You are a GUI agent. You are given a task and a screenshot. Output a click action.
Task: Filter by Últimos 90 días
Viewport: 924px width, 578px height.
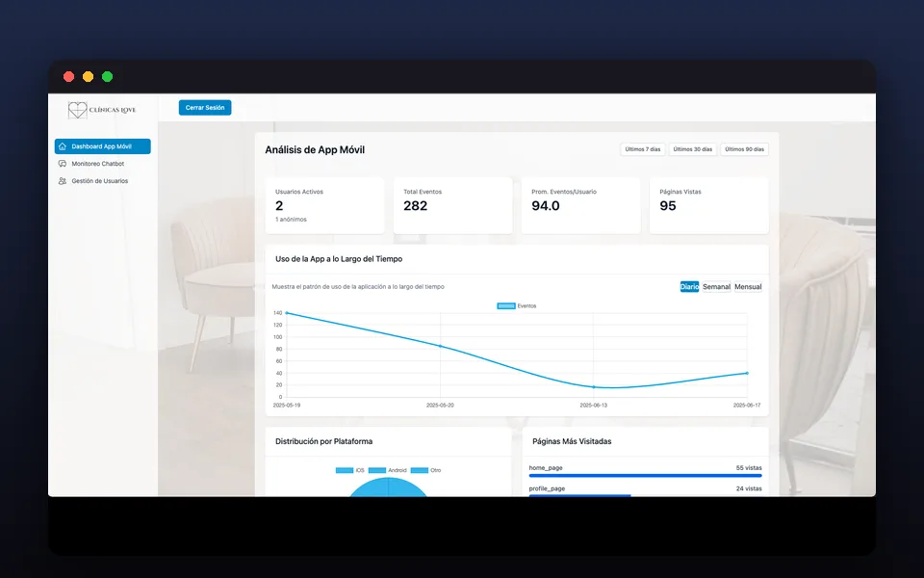click(x=744, y=149)
